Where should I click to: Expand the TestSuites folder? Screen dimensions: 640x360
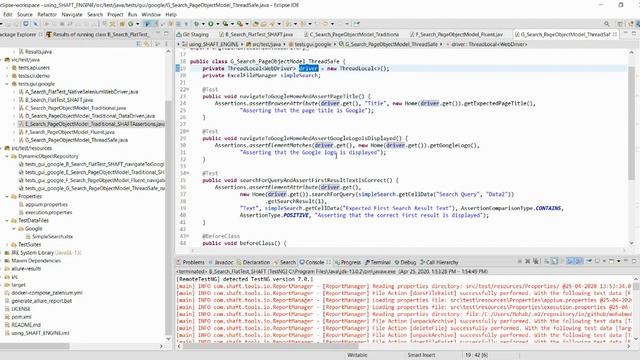tap(7, 244)
